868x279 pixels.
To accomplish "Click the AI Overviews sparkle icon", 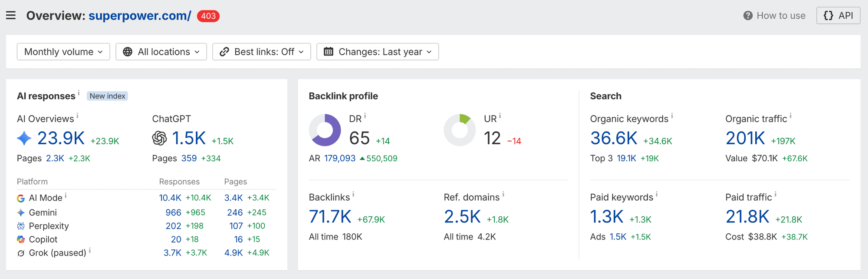I will 24,139.
